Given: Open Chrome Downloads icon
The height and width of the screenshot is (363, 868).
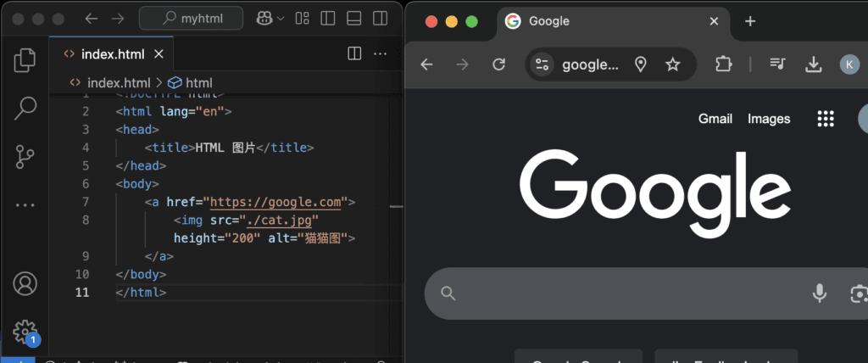Looking at the screenshot, I should pos(813,64).
